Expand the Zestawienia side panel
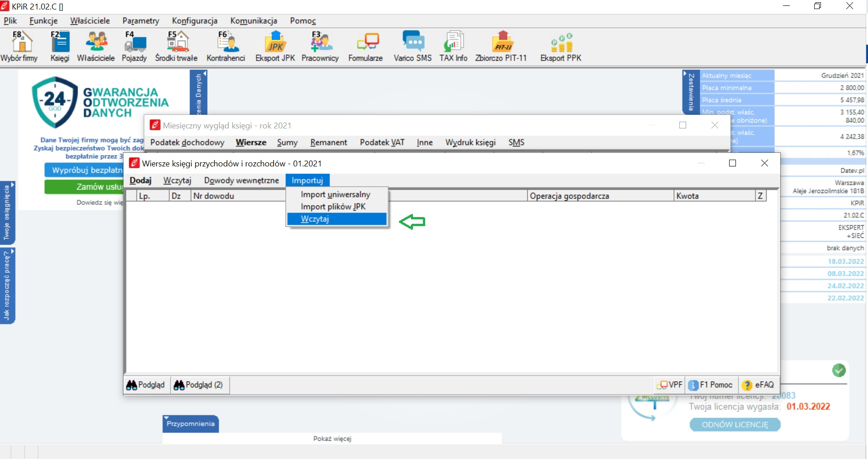Viewport: 868px width, 459px height. 691,92
